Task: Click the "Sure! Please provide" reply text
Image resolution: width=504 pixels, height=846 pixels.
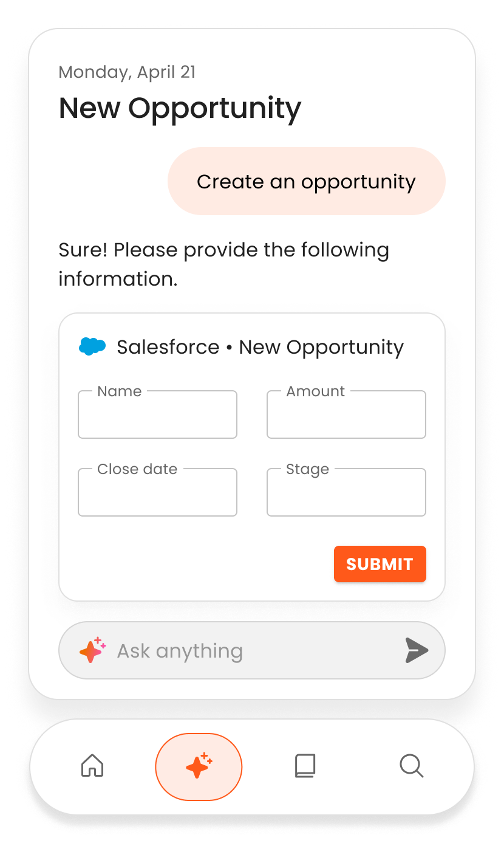Action: 223,264
